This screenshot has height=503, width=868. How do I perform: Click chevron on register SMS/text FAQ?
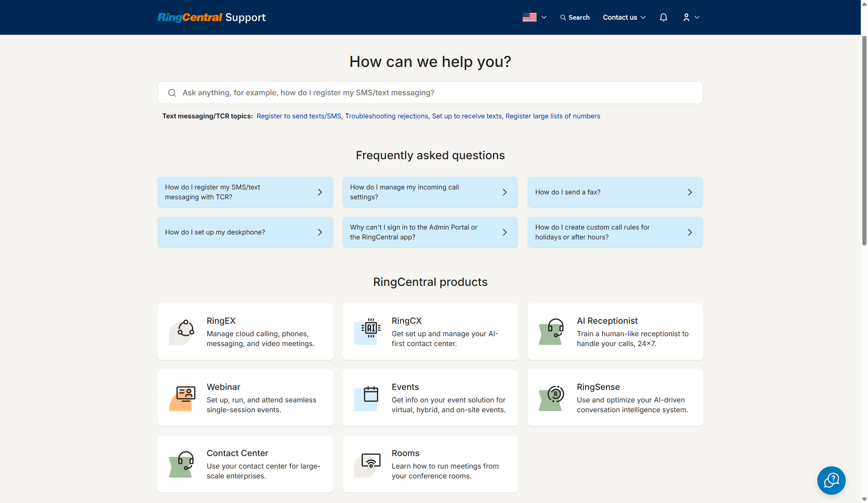320,192
